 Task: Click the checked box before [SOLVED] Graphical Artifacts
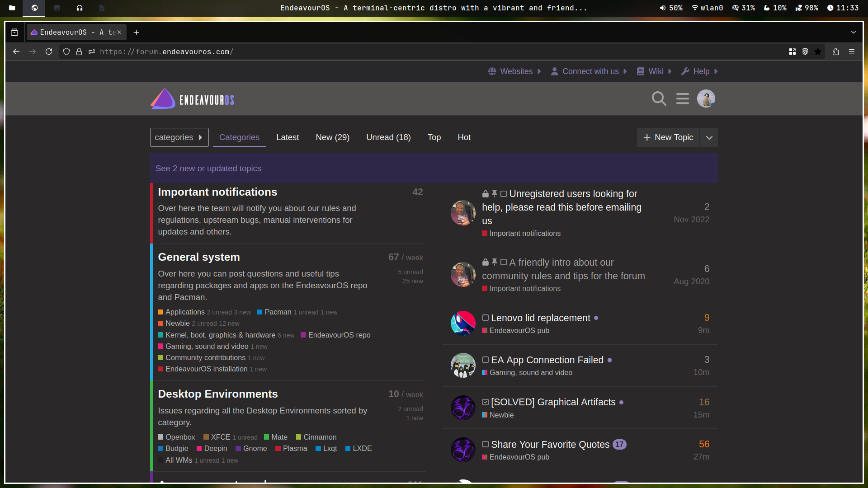(486, 402)
